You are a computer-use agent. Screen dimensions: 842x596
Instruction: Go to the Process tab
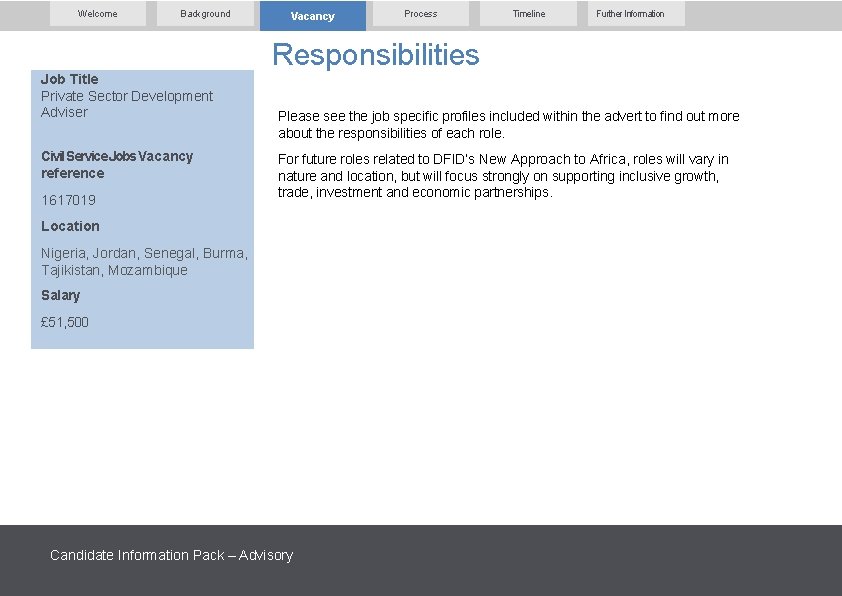coord(420,13)
